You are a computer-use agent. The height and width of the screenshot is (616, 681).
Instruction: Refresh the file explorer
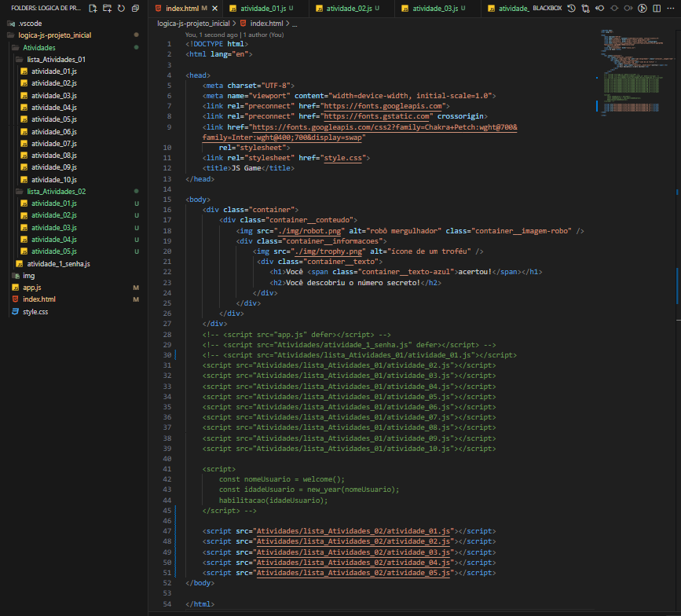click(120, 8)
